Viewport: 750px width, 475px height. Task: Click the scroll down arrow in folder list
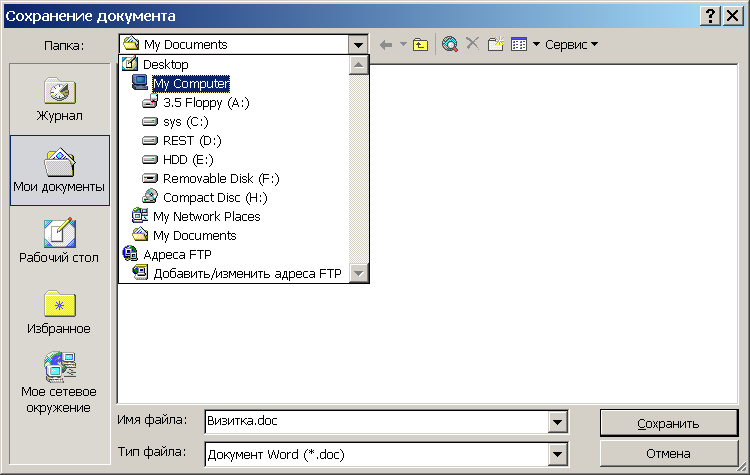click(359, 273)
